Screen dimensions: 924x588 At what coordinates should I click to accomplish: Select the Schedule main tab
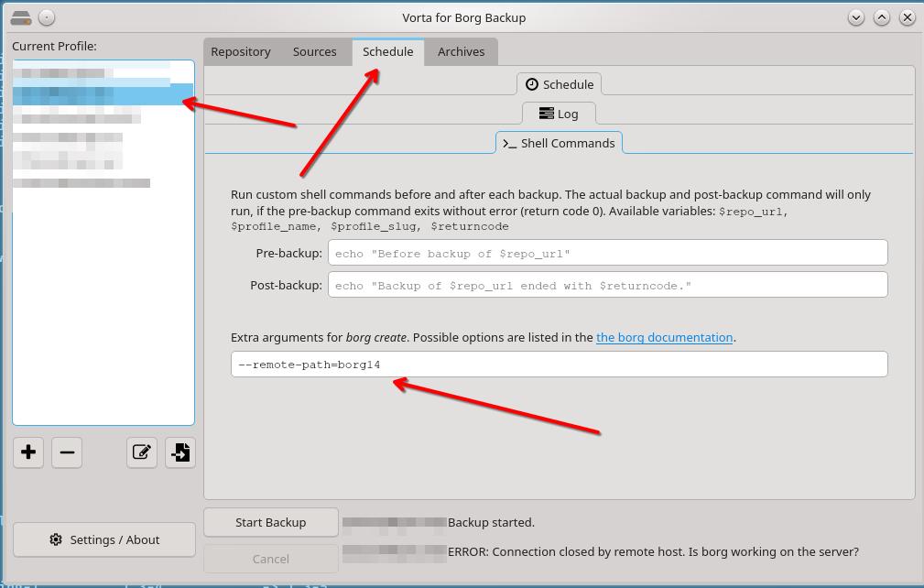point(387,52)
